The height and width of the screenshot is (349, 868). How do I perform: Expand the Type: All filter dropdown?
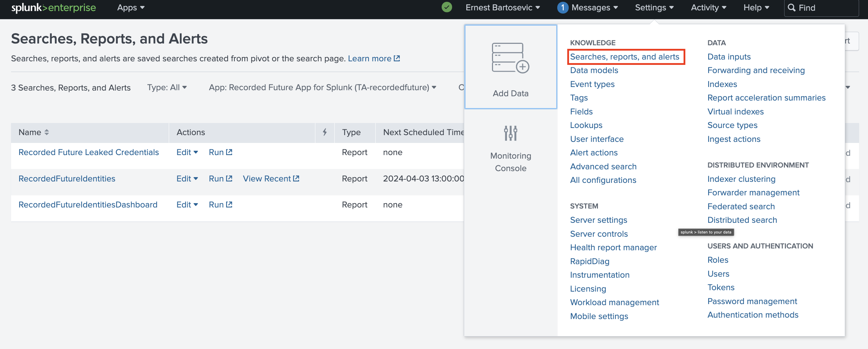click(x=167, y=87)
